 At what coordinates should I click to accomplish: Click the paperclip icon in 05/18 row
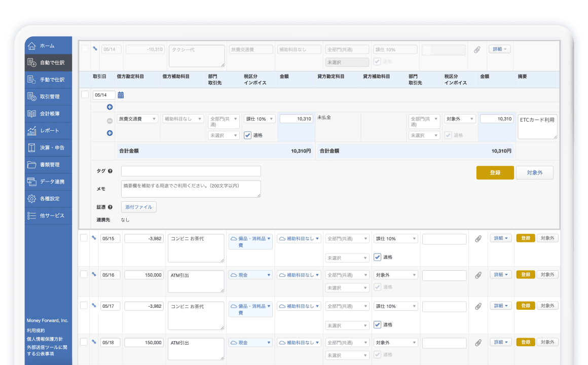click(478, 343)
